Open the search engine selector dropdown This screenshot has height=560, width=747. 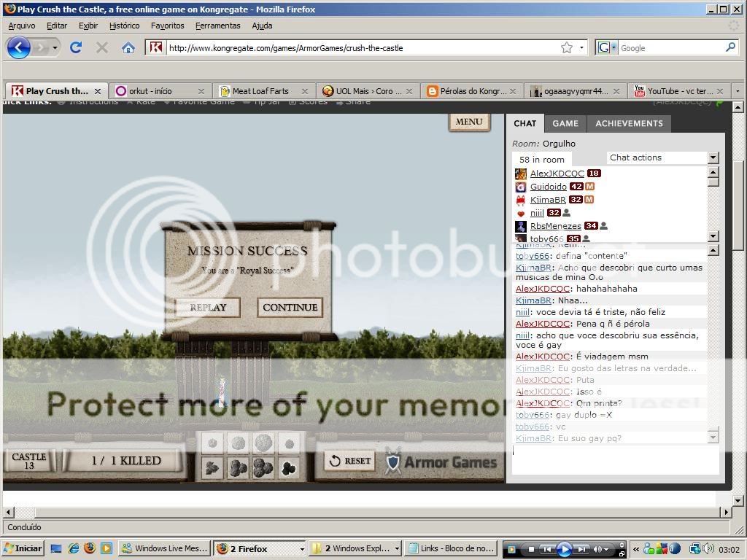pyautogui.click(x=607, y=48)
